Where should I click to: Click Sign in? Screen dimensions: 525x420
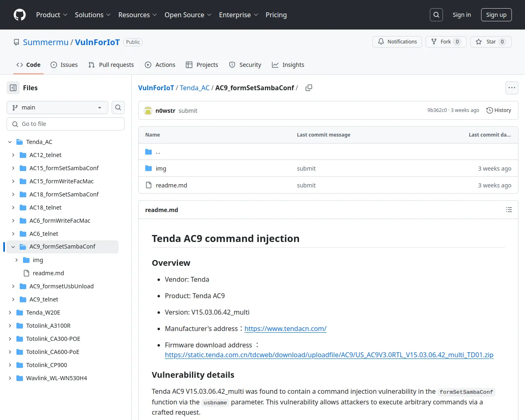click(x=462, y=15)
